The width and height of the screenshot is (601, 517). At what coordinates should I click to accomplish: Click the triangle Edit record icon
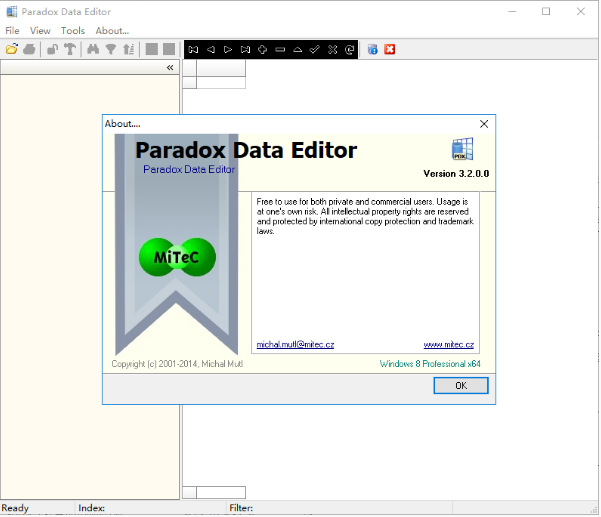pos(297,49)
